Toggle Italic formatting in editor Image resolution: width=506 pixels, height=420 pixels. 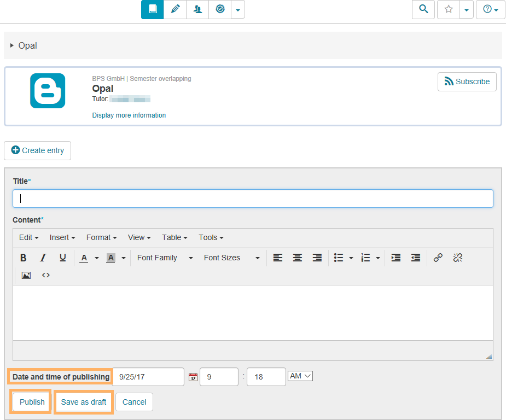[43, 258]
